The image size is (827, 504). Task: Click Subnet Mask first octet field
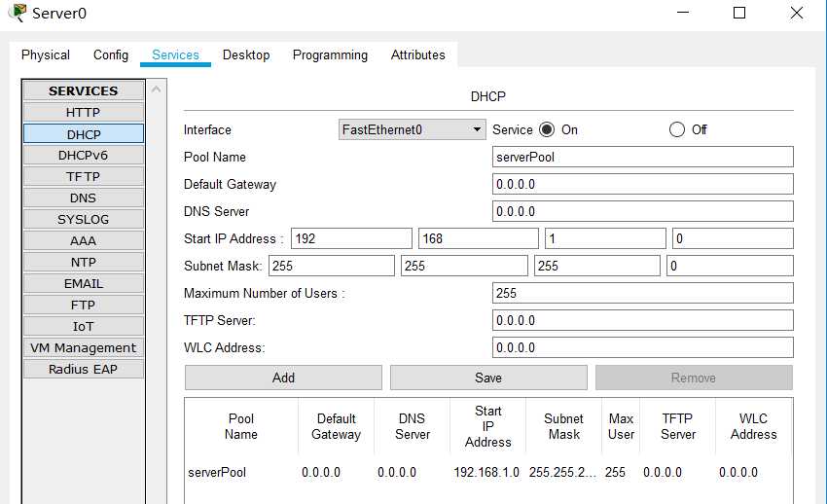point(332,266)
